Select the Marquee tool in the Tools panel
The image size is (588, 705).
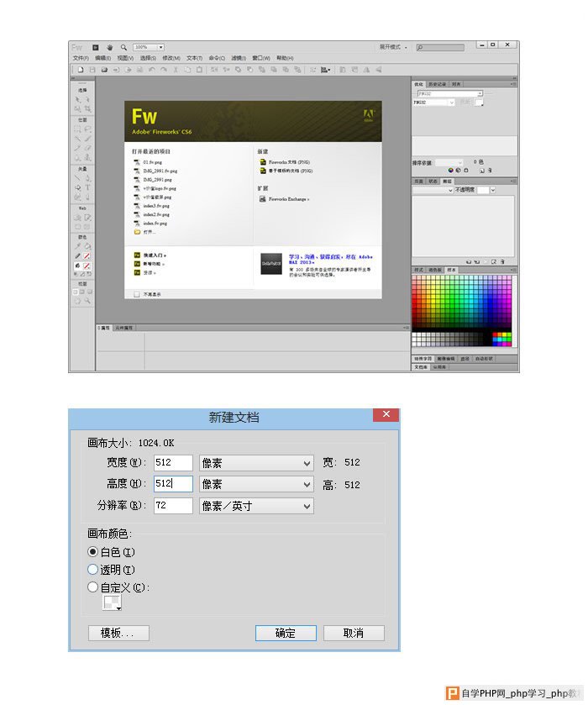[x=78, y=129]
